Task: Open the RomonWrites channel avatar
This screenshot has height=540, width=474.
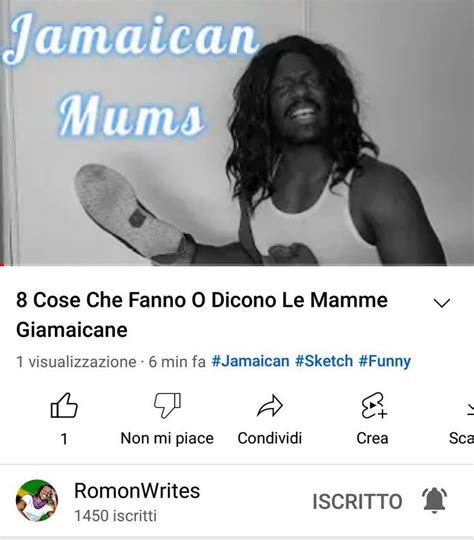Action: click(37, 500)
